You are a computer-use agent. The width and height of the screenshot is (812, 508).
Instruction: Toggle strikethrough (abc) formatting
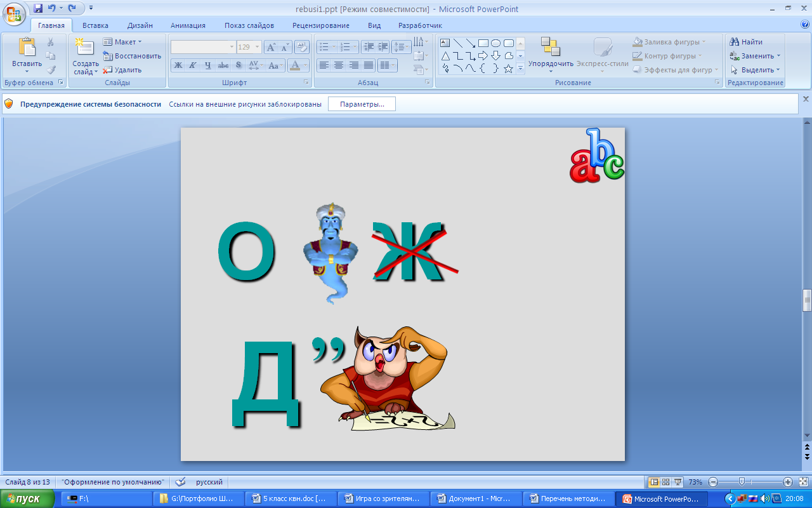223,65
